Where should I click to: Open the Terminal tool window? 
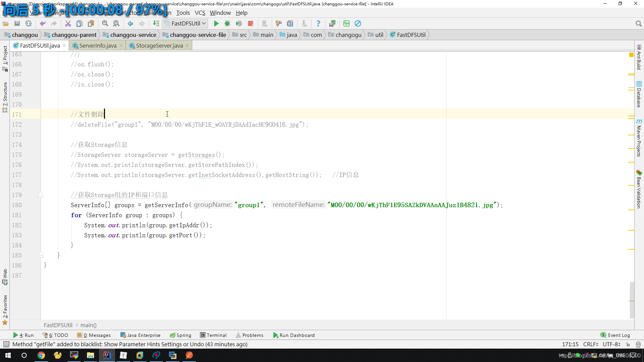click(213, 335)
